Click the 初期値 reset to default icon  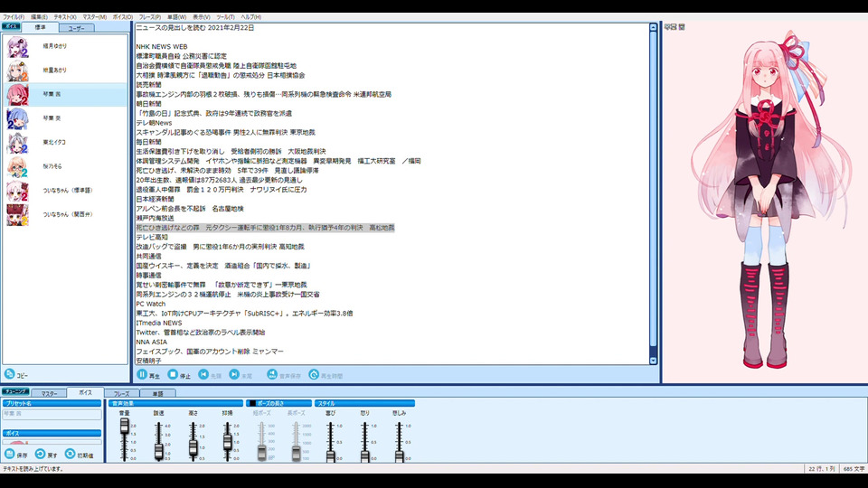[x=71, y=454]
